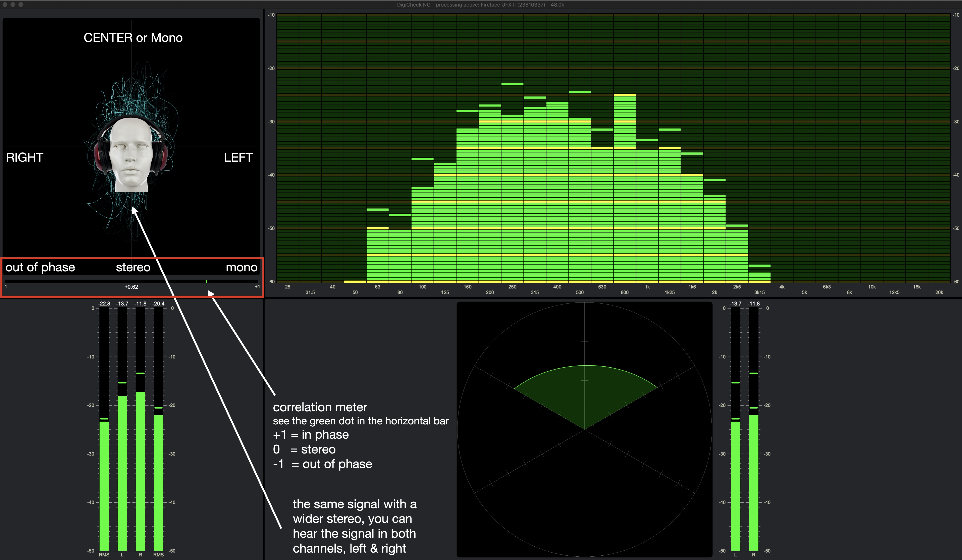The image size is (962, 560).
Task: Click the green correlation indicator dot
Action: 206,282
